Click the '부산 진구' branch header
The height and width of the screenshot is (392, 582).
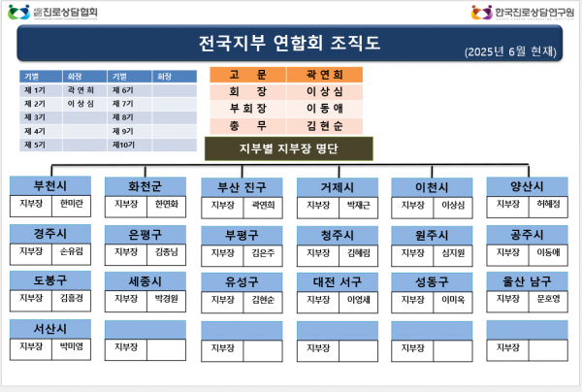tap(242, 187)
